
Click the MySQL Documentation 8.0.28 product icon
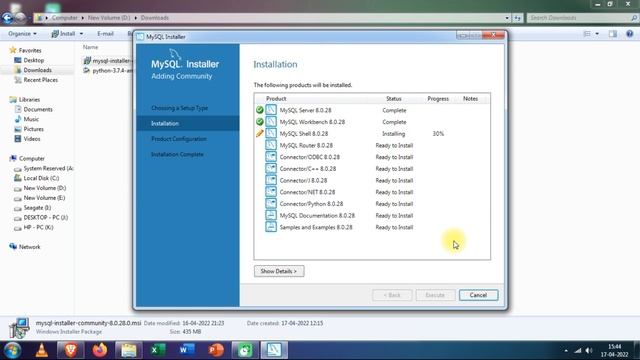271,215
